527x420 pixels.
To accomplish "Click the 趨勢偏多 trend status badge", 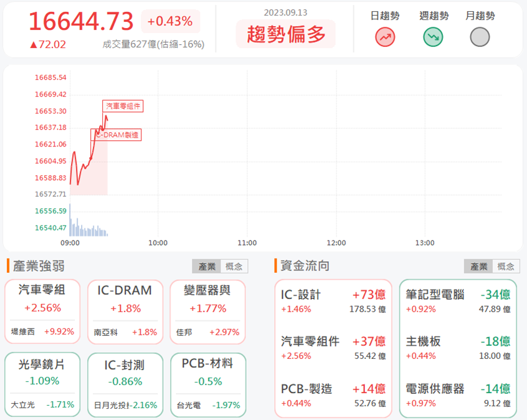I will tap(285, 34).
